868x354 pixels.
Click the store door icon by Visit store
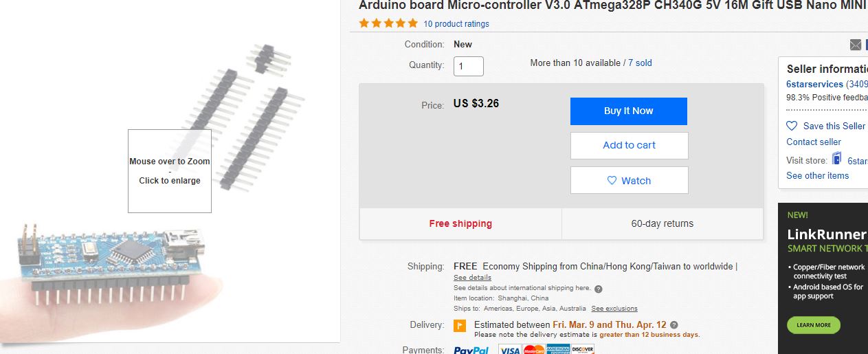click(x=837, y=159)
